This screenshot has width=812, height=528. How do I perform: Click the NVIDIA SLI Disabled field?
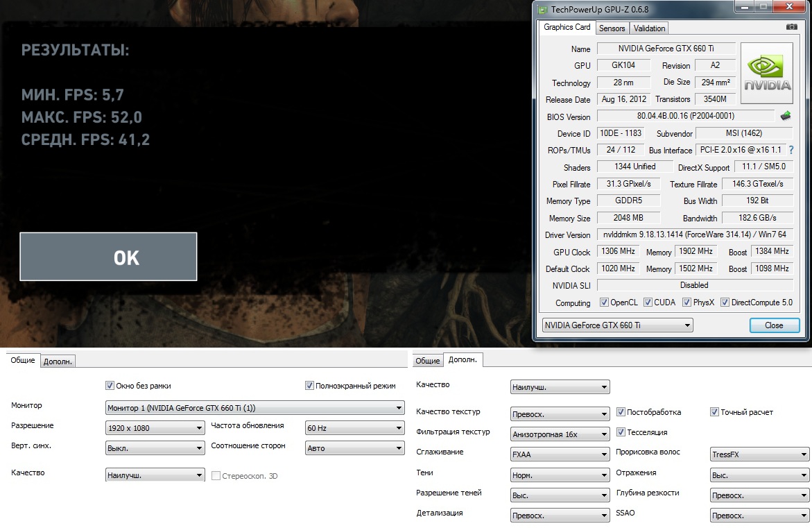click(694, 285)
